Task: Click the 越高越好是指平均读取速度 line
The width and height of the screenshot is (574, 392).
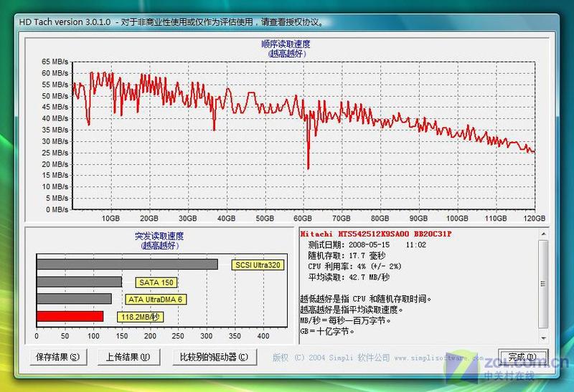Action: (x=352, y=310)
